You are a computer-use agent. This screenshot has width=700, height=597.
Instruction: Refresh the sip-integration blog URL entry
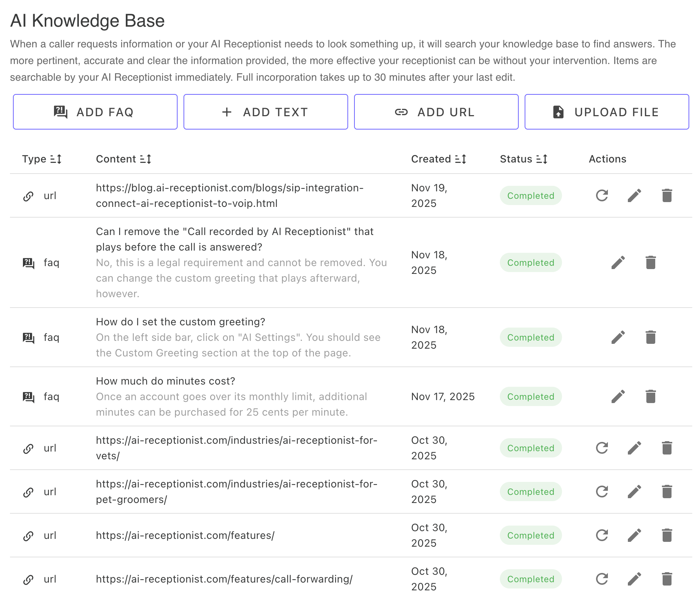(x=601, y=195)
